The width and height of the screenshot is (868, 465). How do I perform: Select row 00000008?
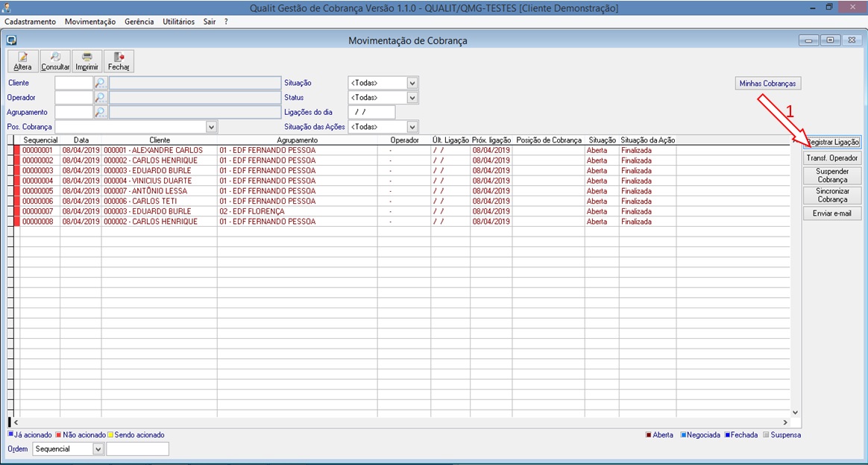403,222
